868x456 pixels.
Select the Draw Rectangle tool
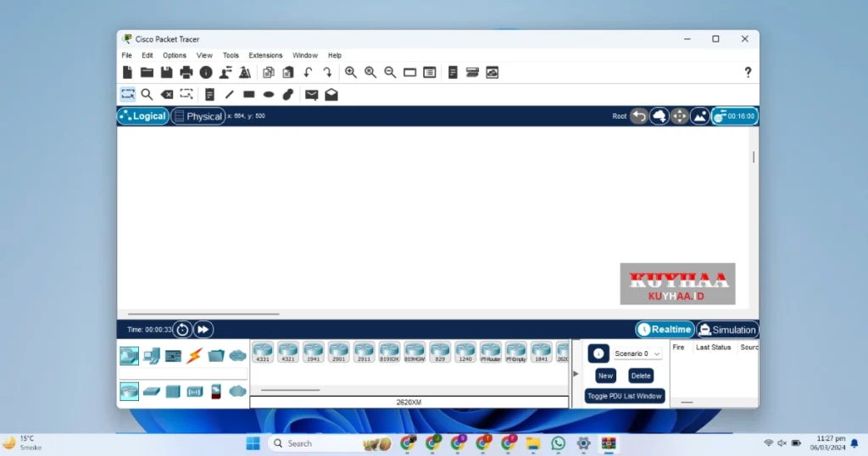pyautogui.click(x=249, y=95)
